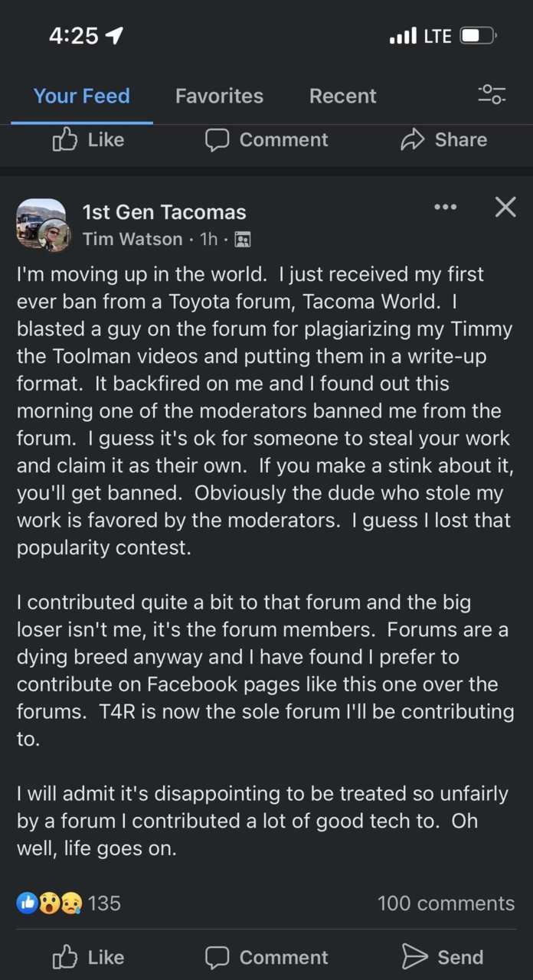This screenshot has width=533, height=980.
Task: Tap the Comment speech bubble below post
Action: (217, 957)
